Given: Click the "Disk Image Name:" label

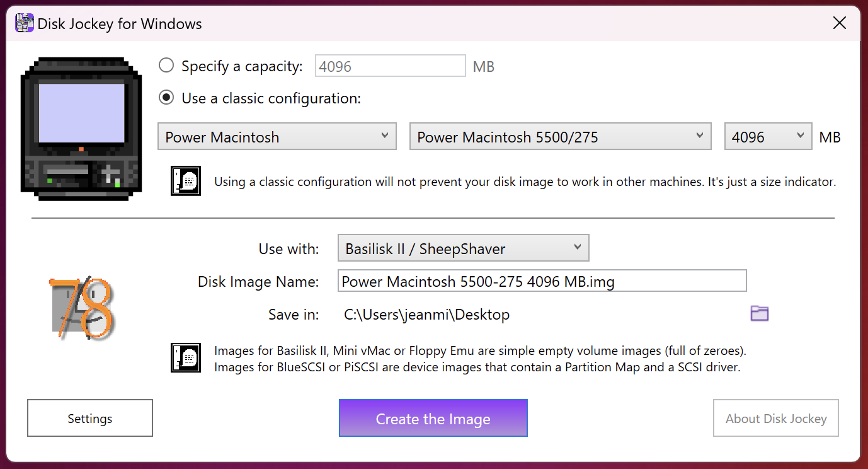Looking at the screenshot, I should (258, 282).
